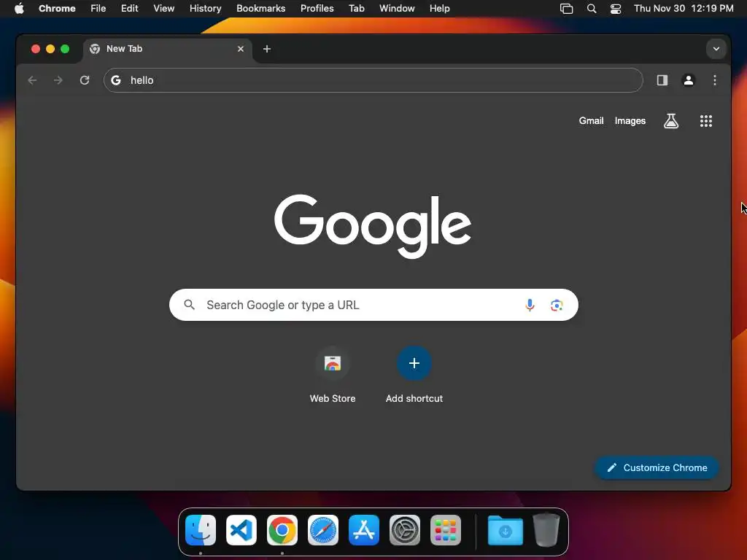The image size is (747, 560).
Task: Click the browser back arrow
Action: (32, 80)
